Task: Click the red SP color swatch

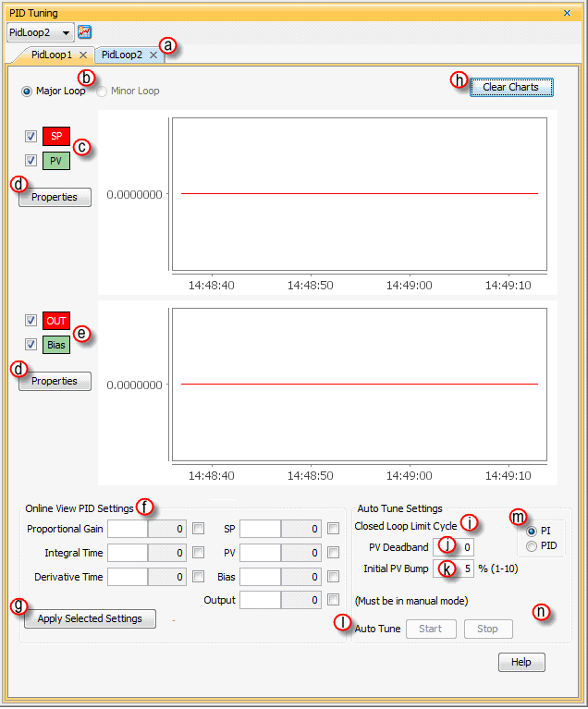Action: (56, 136)
